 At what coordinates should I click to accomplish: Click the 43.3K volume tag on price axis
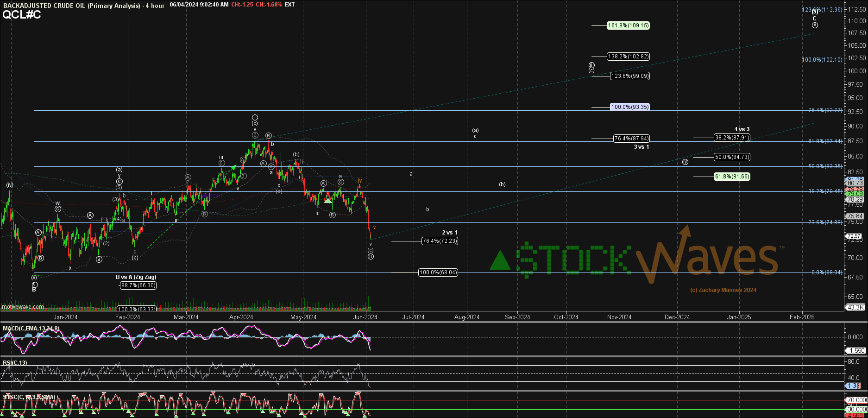[x=855, y=307]
